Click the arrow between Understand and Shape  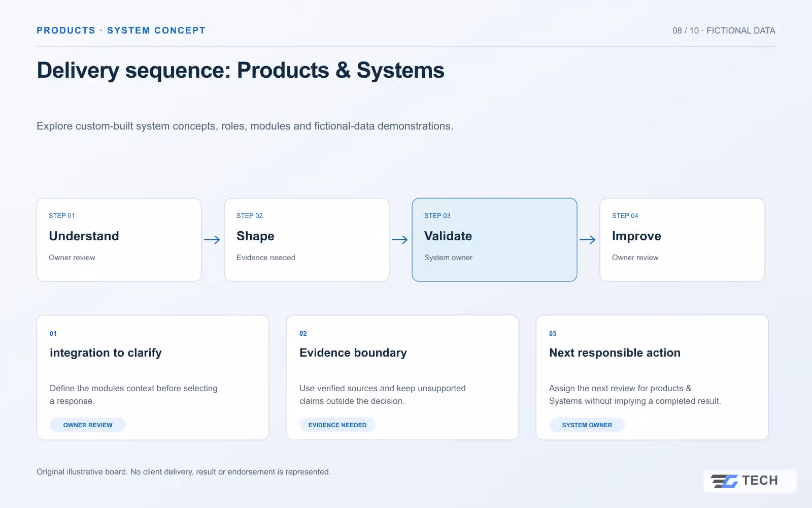coord(212,240)
